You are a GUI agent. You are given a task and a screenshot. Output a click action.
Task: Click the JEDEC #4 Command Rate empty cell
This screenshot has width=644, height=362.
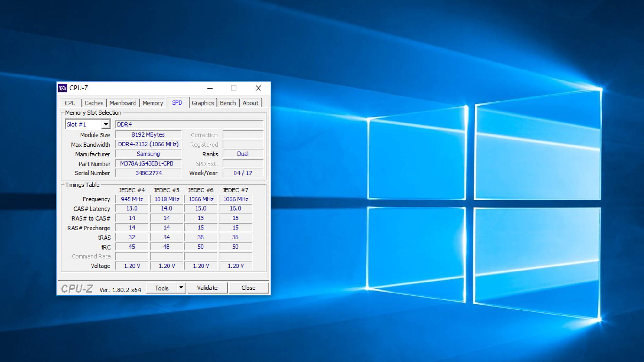(x=132, y=256)
